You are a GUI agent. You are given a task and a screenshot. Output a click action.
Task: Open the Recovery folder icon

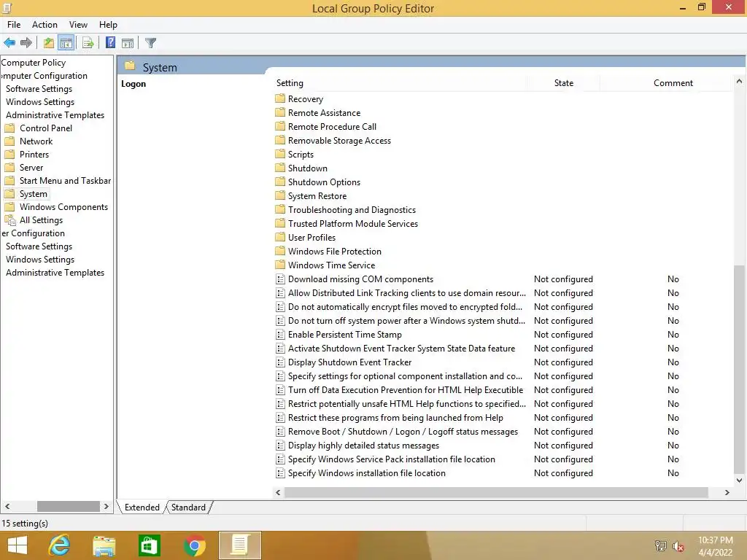point(280,98)
